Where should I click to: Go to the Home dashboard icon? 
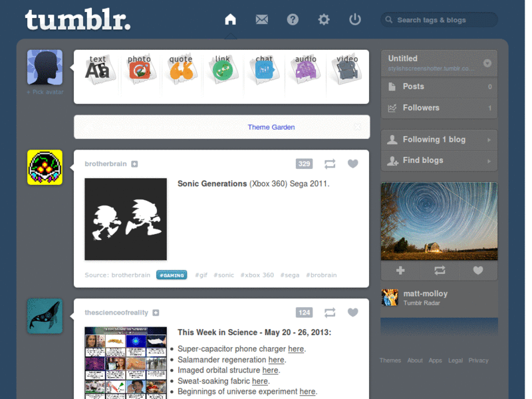(230, 19)
